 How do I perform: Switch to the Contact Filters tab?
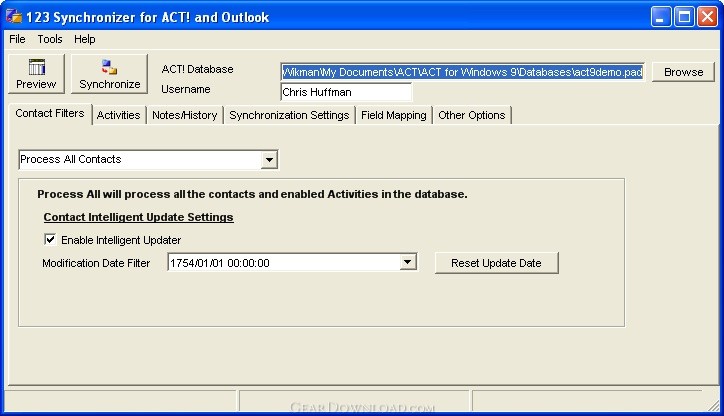point(50,114)
